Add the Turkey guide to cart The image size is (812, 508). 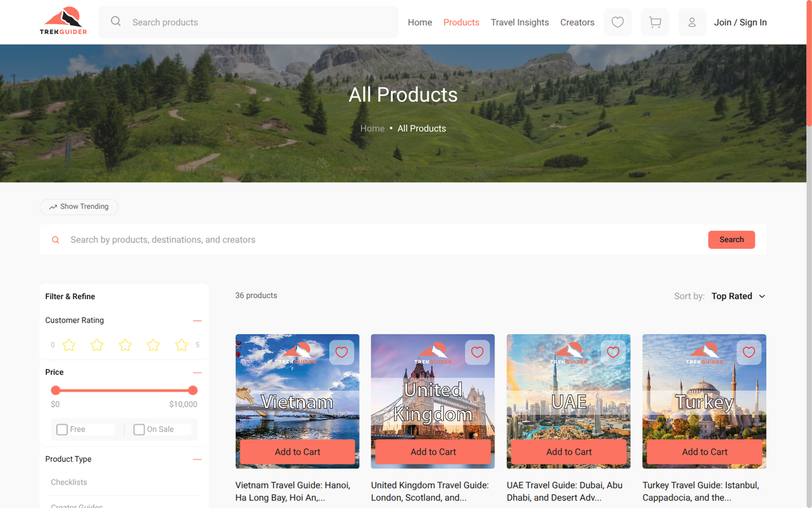click(x=705, y=452)
